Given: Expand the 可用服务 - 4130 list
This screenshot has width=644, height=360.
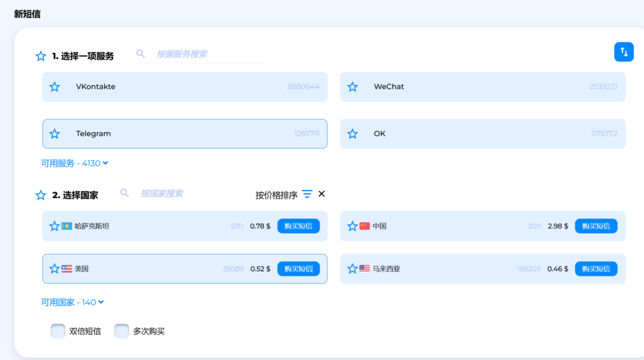Looking at the screenshot, I should pos(74,163).
